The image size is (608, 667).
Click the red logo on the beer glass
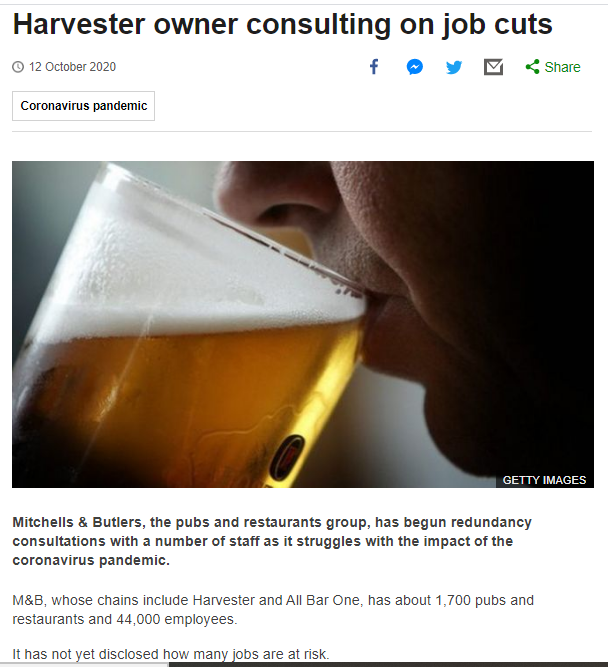[x=288, y=457]
